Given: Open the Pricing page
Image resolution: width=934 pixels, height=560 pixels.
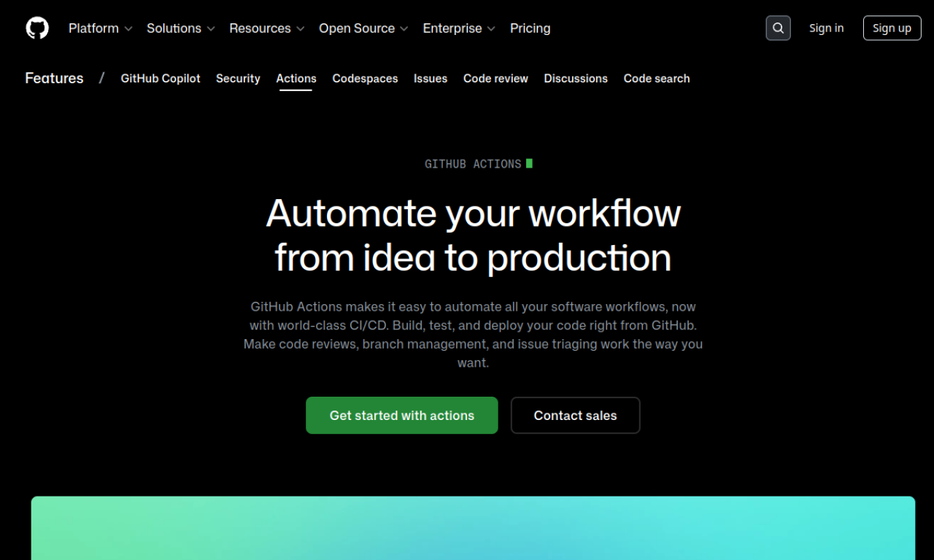Looking at the screenshot, I should pyautogui.click(x=530, y=28).
